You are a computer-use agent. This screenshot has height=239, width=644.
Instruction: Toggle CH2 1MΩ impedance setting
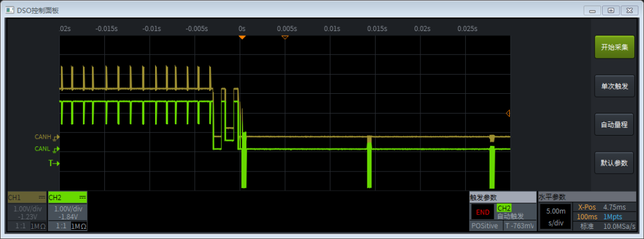79,226
